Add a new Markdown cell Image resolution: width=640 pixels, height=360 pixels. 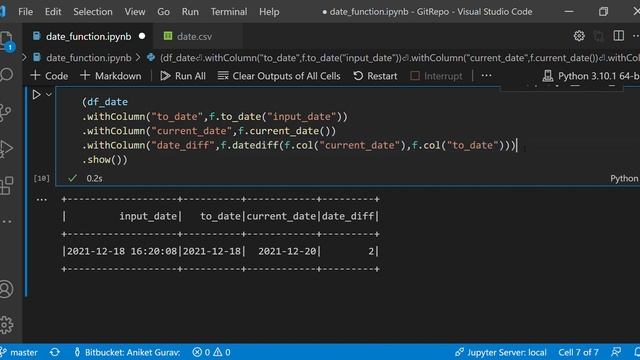(x=111, y=76)
